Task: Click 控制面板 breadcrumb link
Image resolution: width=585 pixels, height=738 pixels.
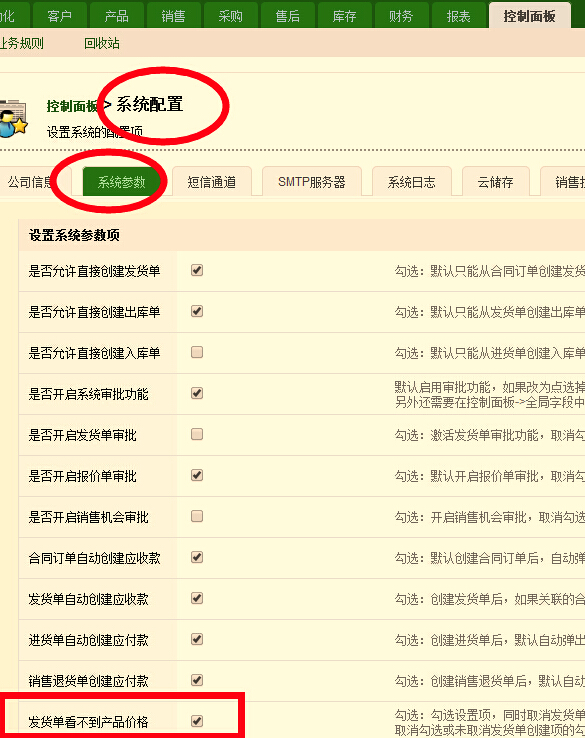Action: coord(72,106)
